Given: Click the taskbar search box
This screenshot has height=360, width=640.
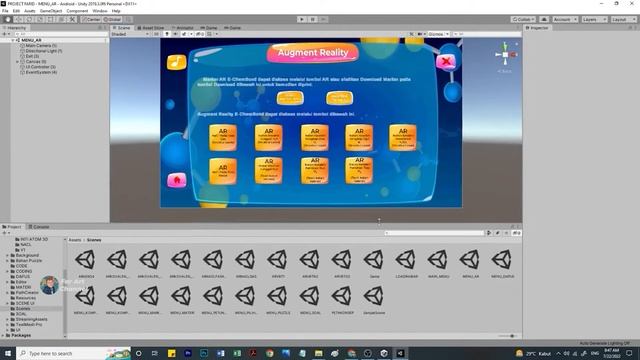Looking at the screenshot, I should [73, 353].
